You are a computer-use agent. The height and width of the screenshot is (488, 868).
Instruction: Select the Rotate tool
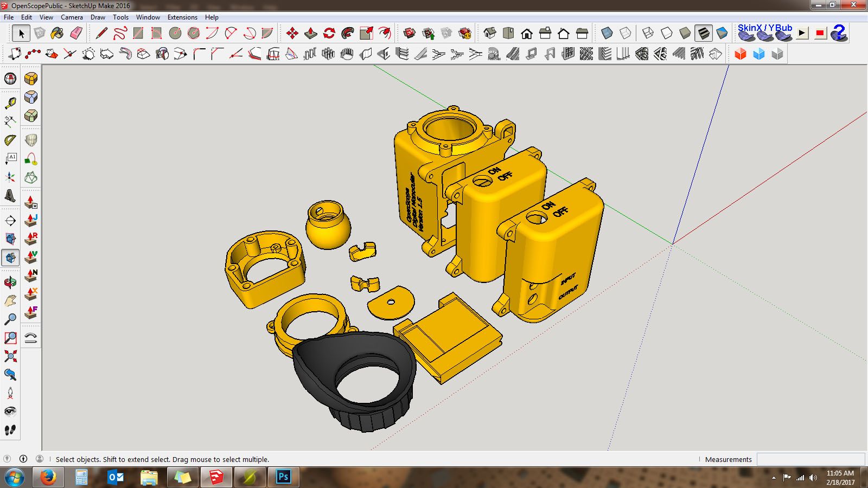pyautogui.click(x=329, y=33)
